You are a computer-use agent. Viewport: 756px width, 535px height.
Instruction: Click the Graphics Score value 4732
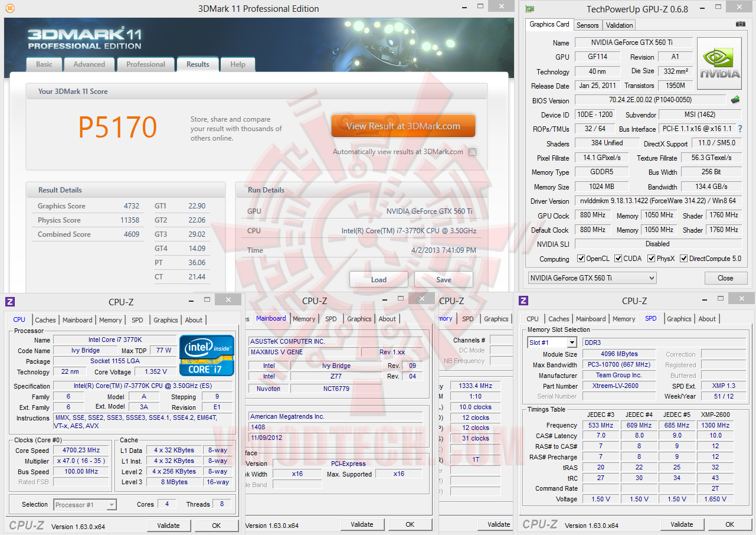click(x=131, y=206)
